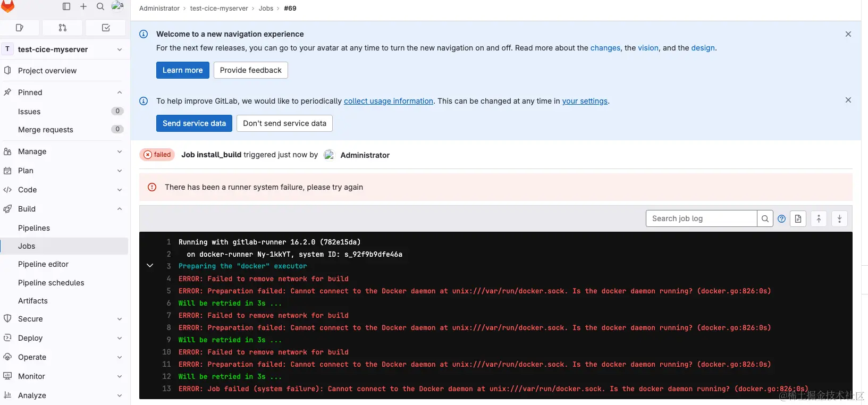The height and width of the screenshot is (405, 868).
Task: Open Pipelines in the Build menu
Action: [x=34, y=228]
